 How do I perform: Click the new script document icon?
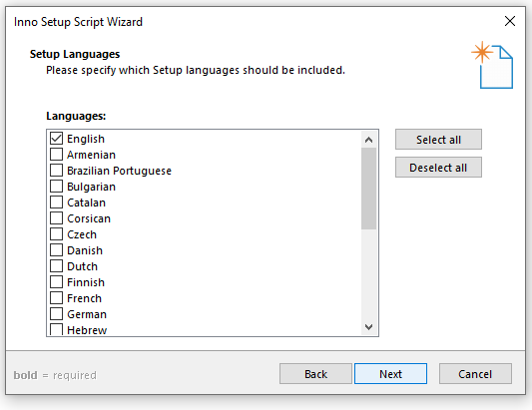click(492, 65)
